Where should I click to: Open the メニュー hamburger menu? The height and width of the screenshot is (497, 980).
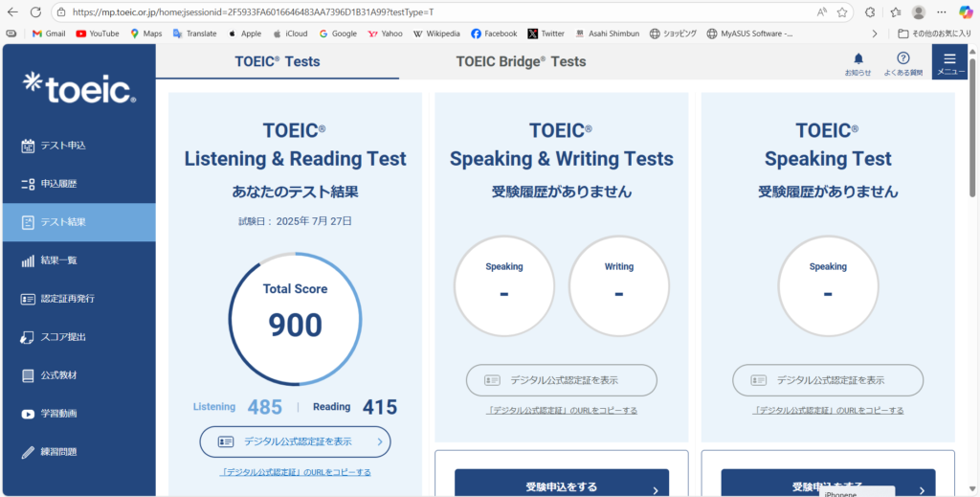(949, 61)
